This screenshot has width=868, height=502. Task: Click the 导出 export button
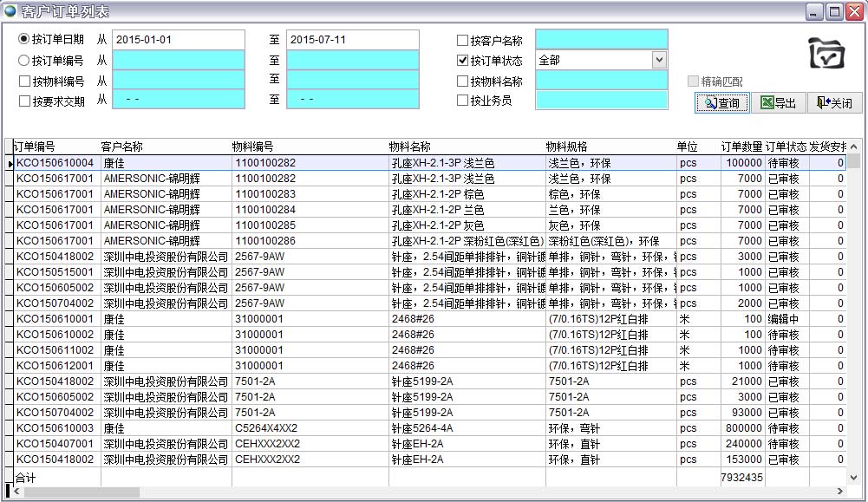click(778, 103)
